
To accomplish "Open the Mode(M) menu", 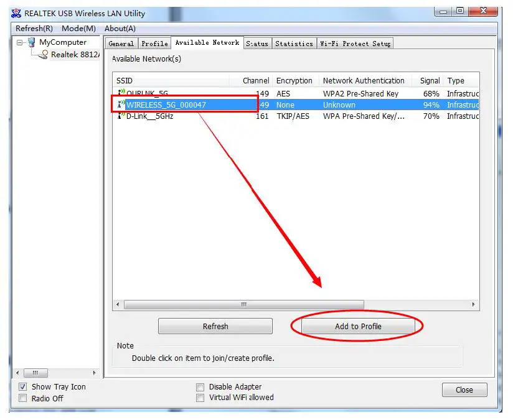I will click(x=78, y=29).
